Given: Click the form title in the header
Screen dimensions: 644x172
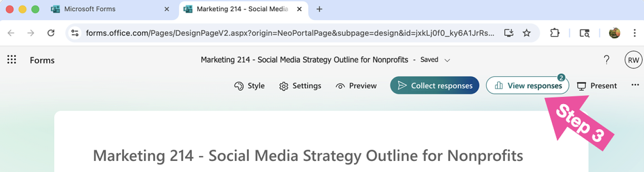Looking at the screenshot, I should click(305, 60).
